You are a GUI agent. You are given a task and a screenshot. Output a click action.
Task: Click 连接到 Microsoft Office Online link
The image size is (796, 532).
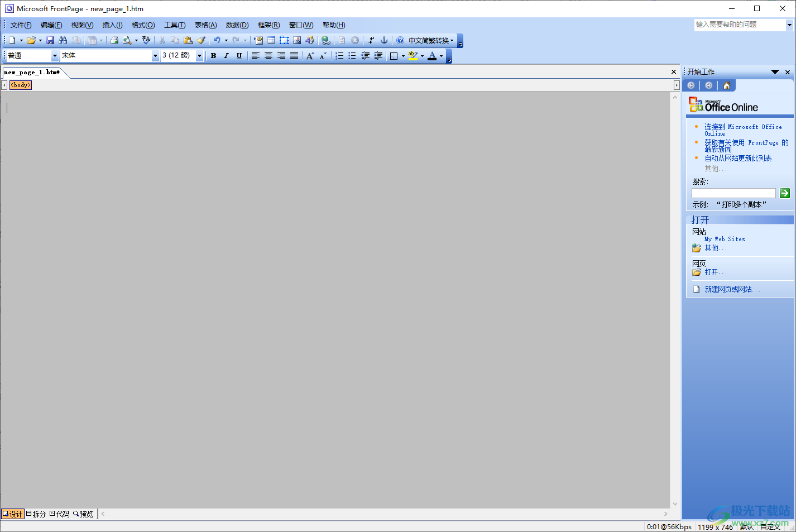coord(743,130)
